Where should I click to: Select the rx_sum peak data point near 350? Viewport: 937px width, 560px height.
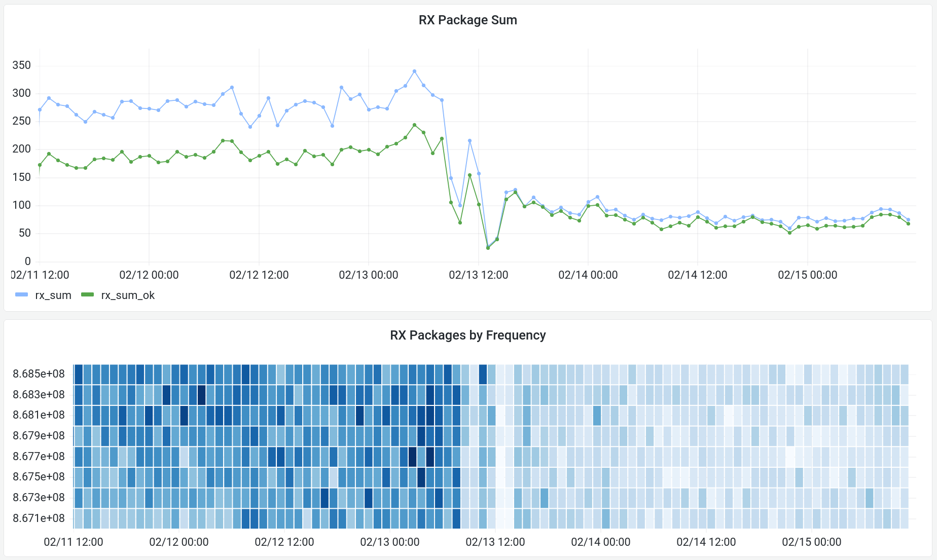[x=414, y=71]
